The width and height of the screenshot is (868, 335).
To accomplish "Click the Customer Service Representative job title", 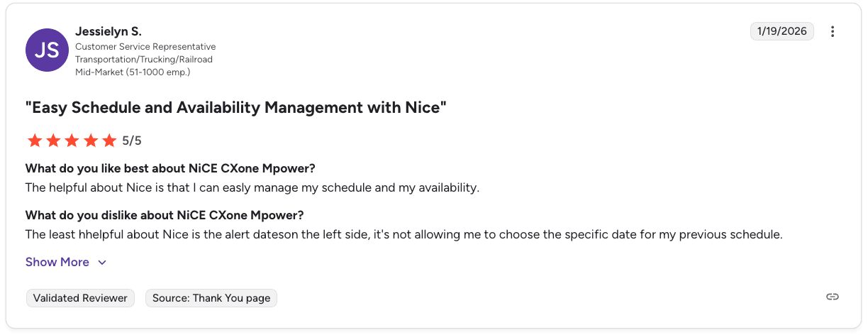I will point(145,47).
